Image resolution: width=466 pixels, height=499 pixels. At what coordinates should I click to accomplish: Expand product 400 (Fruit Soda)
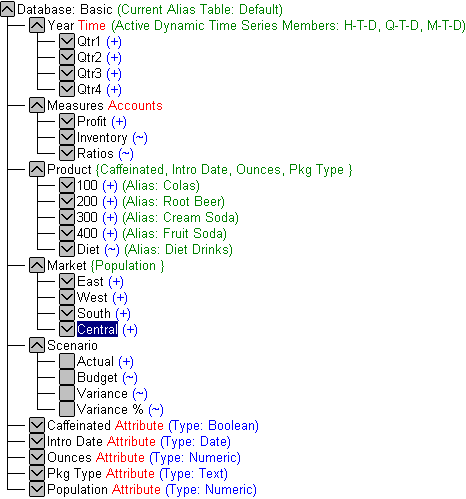[x=67, y=233]
